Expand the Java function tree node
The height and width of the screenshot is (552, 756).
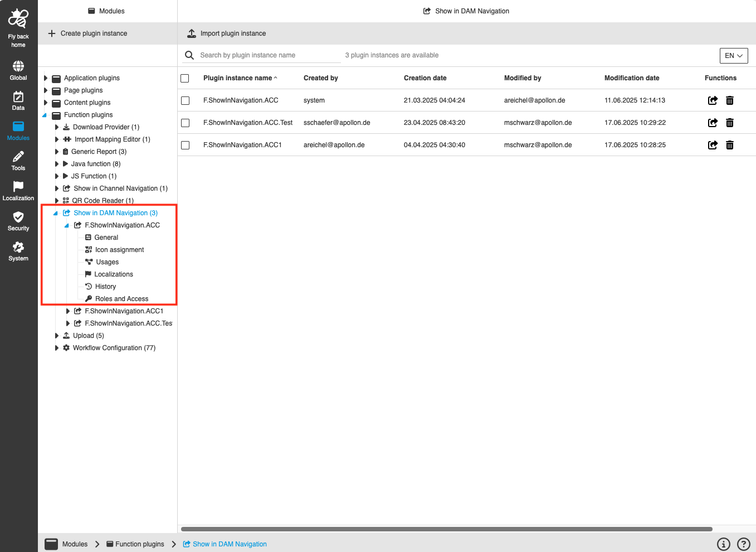(x=56, y=163)
